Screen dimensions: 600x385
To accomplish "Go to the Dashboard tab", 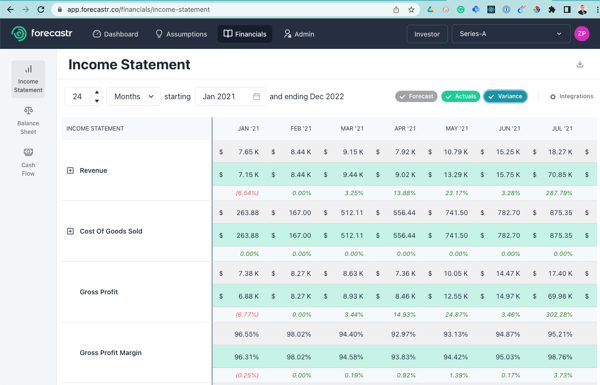I will pos(116,34).
